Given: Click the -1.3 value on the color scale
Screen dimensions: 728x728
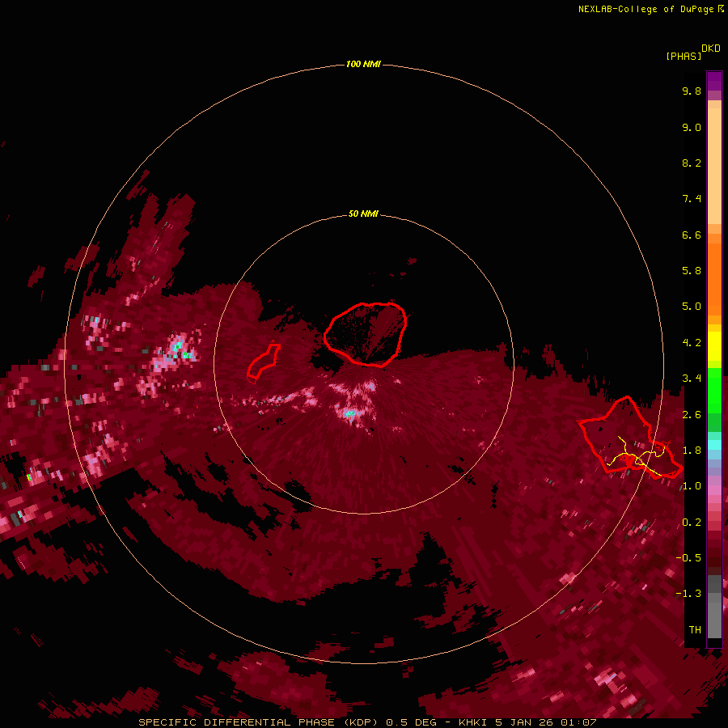Looking at the screenshot, I should pos(688,594).
